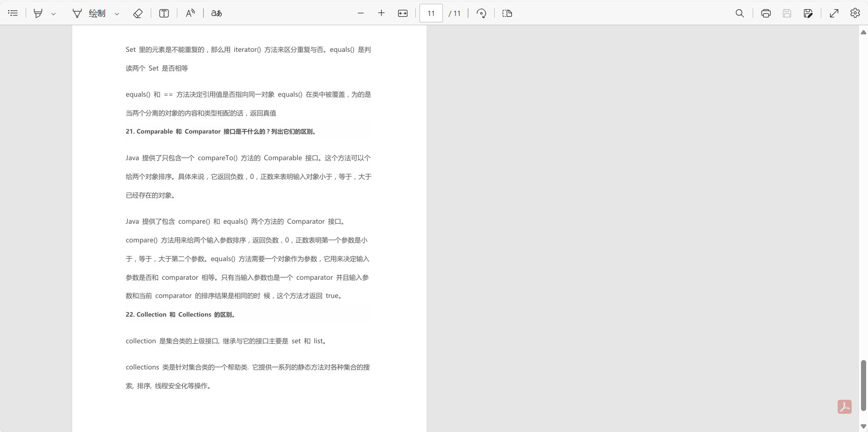Print the PDF document
868x432 pixels.
tap(766, 13)
